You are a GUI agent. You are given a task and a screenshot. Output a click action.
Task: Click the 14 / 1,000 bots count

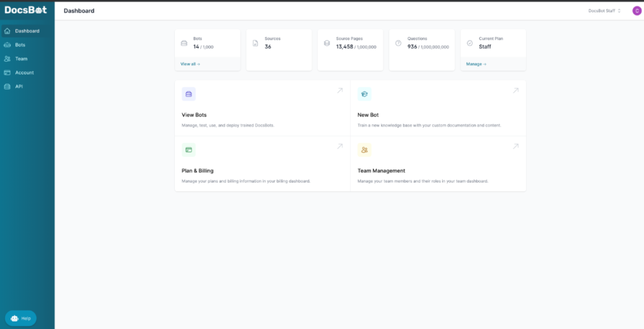tap(203, 47)
